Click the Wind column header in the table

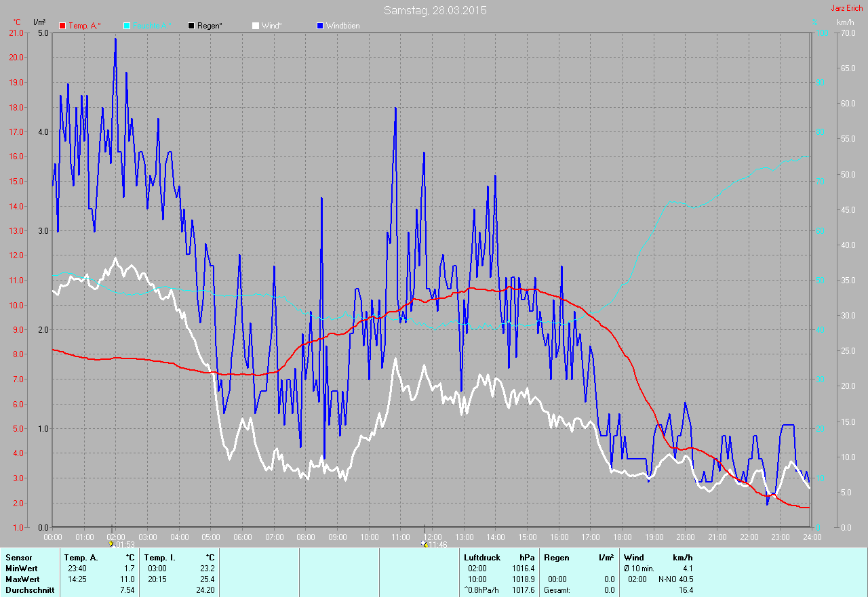[634, 557]
